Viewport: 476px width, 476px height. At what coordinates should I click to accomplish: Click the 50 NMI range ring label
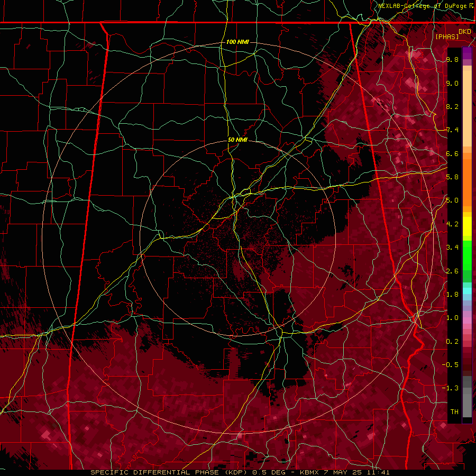click(237, 140)
